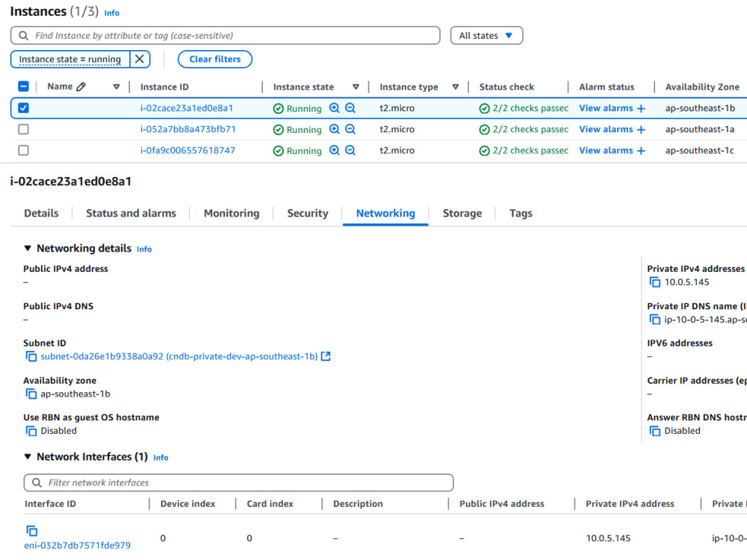Image resolution: width=747 pixels, height=560 pixels.
Task: Add alarm plus icon for ap-southeast-1b row
Action: click(641, 108)
